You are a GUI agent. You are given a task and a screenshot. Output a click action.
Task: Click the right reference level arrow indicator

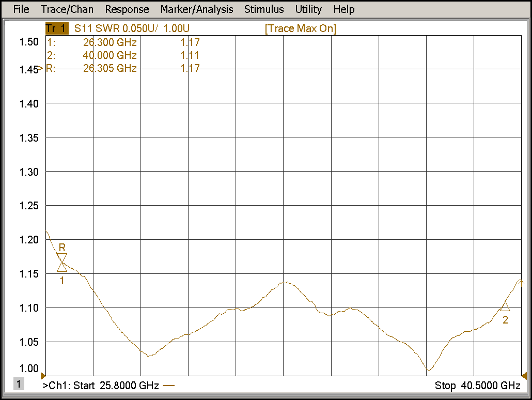(524, 375)
